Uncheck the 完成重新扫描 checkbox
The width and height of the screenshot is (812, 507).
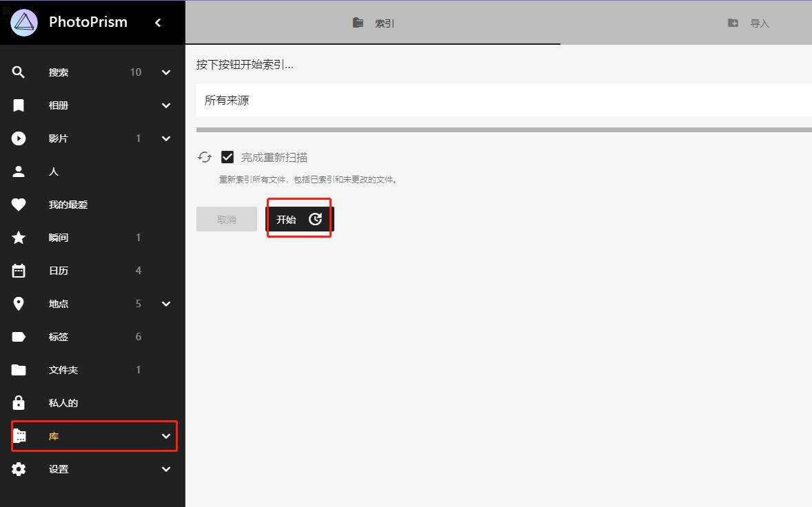pyautogui.click(x=227, y=156)
